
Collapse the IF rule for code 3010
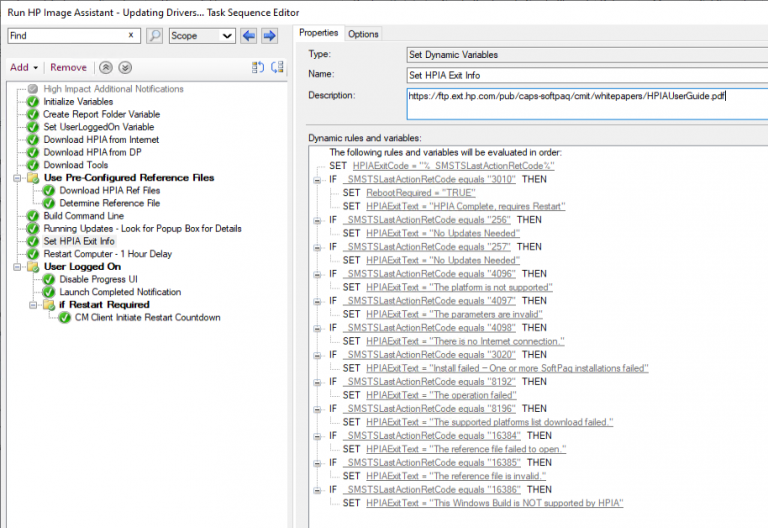[x=317, y=178]
